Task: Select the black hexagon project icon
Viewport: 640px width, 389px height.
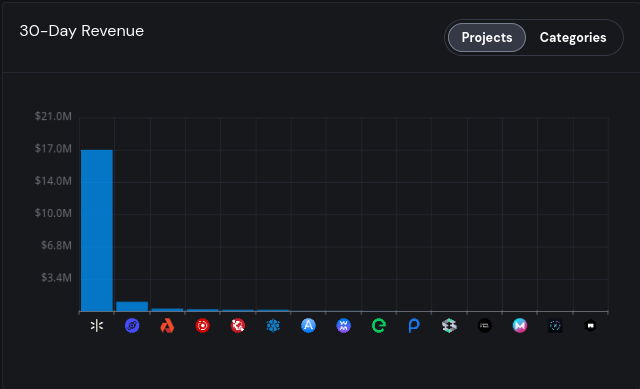Action: pyautogui.click(x=590, y=326)
